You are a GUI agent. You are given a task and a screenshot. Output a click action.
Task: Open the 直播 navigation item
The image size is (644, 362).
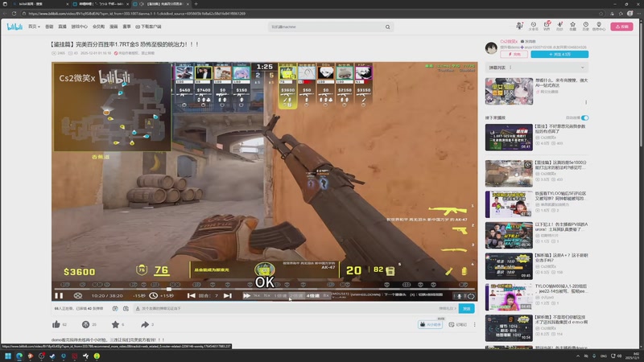pos(62,27)
